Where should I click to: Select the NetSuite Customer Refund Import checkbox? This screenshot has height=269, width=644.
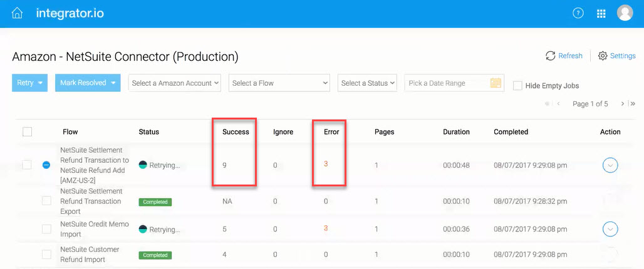point(46,254)
